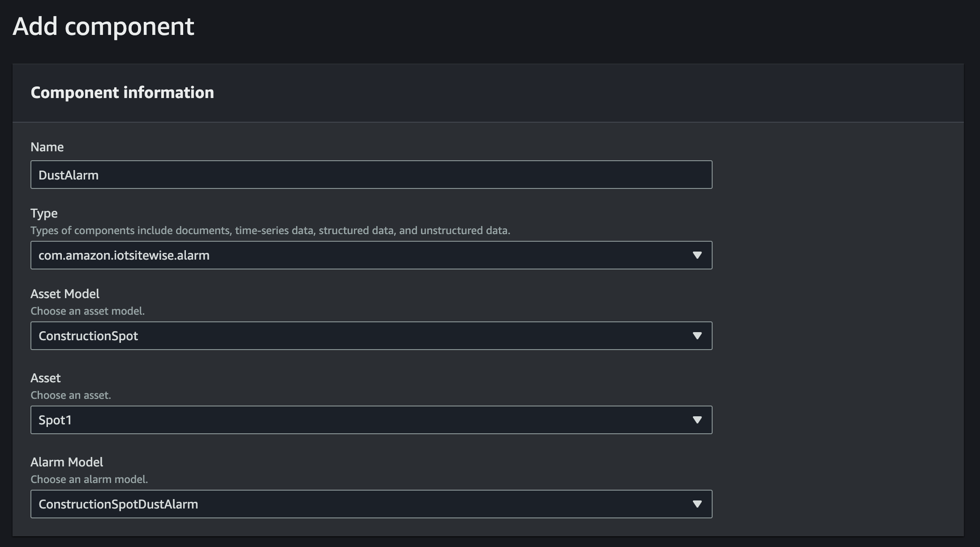The image size is (980, 547).
Task: Click the Type label
Action: 43,214
